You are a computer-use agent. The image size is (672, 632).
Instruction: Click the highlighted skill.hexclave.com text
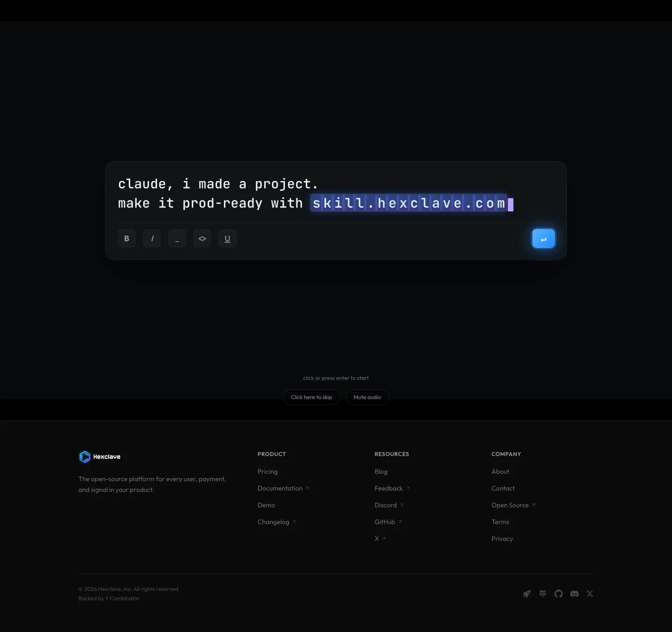click(409, 203)
